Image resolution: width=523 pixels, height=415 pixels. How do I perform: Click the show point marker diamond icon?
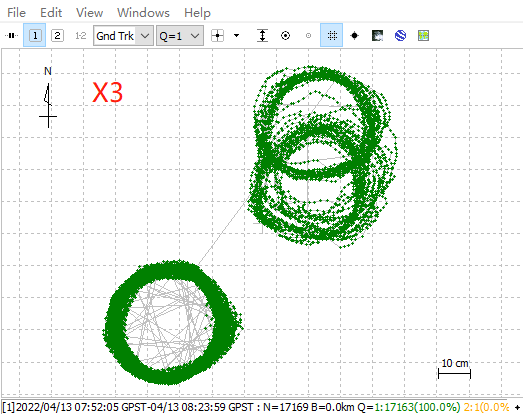coord(355,35)
